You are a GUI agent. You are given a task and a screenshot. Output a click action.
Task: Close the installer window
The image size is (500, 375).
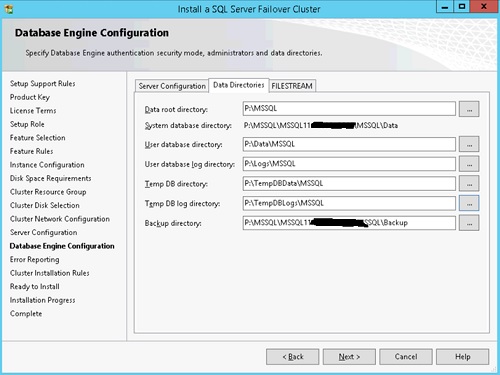coord(484,7)
